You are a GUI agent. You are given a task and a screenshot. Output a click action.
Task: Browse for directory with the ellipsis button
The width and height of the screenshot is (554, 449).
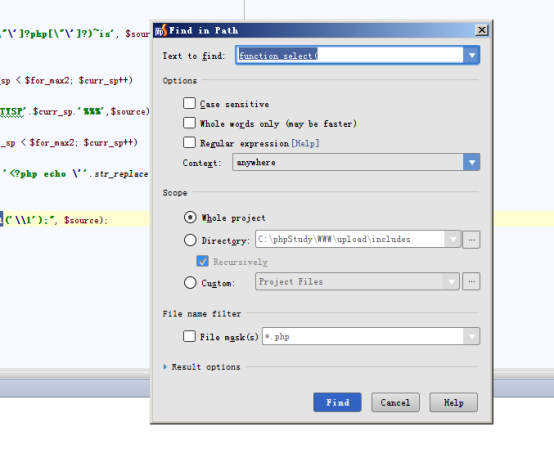[472, 240]
